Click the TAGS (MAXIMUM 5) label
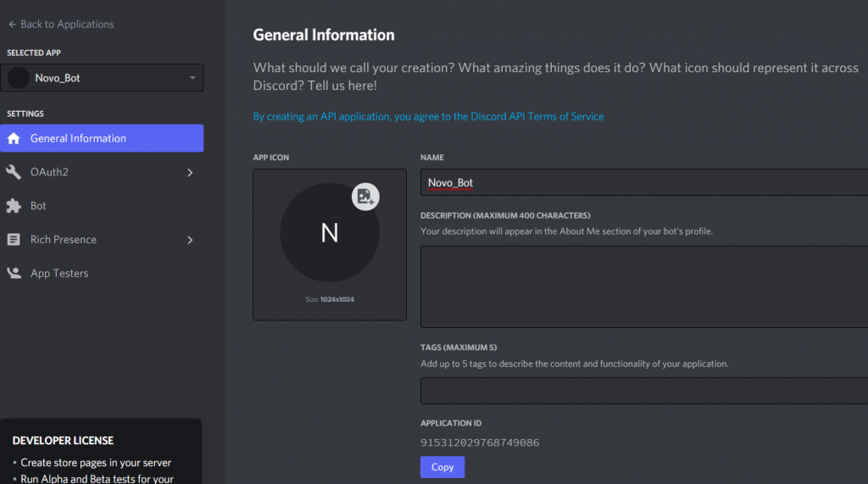Image resolution: width=868 pixels, height=484 pixels. (x=459, y=348)
